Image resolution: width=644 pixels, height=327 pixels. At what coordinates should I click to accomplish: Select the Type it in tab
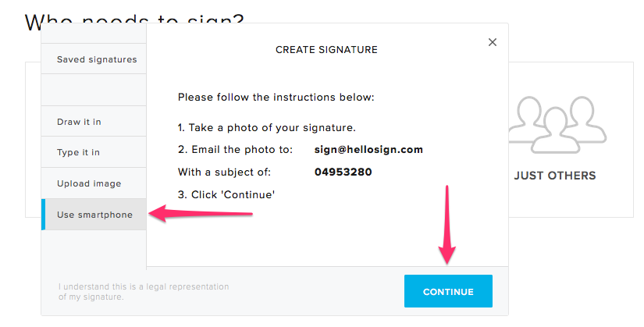click(78, 152)
